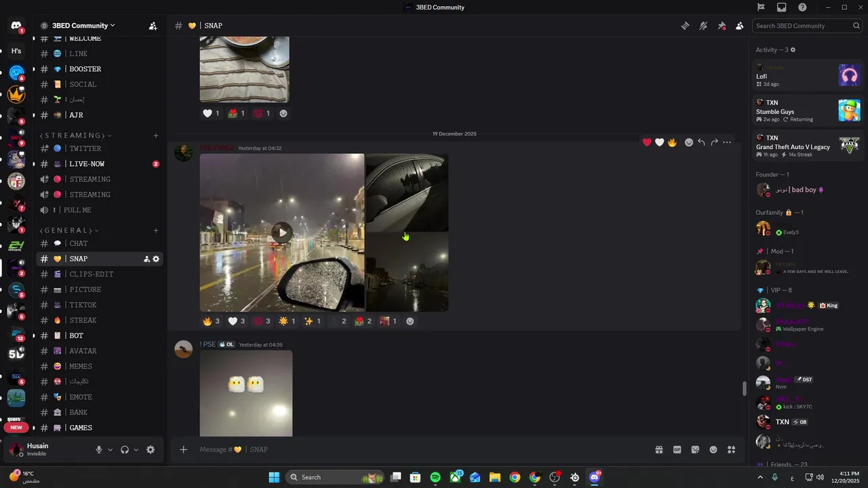Collapse the GENERAL category
Image resolution: width=868 pixels, height=488 pixels.
click(69, 230)
